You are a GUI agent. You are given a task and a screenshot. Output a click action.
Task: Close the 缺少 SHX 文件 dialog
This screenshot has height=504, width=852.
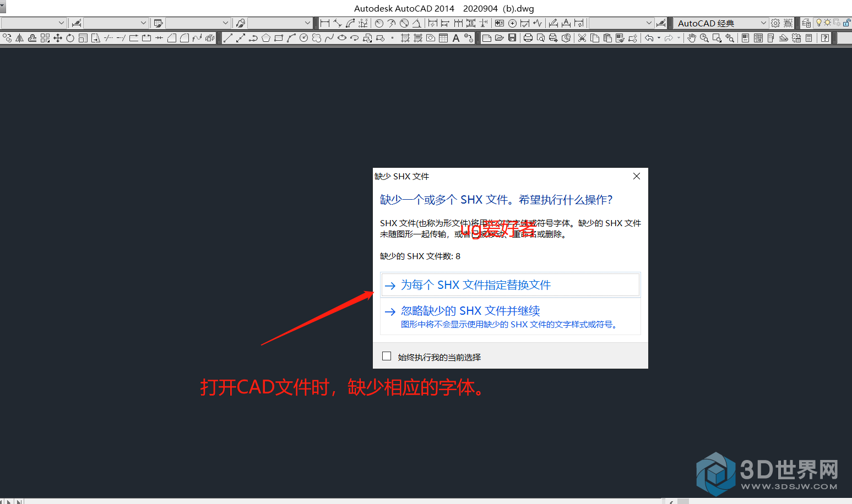[637, 176]
